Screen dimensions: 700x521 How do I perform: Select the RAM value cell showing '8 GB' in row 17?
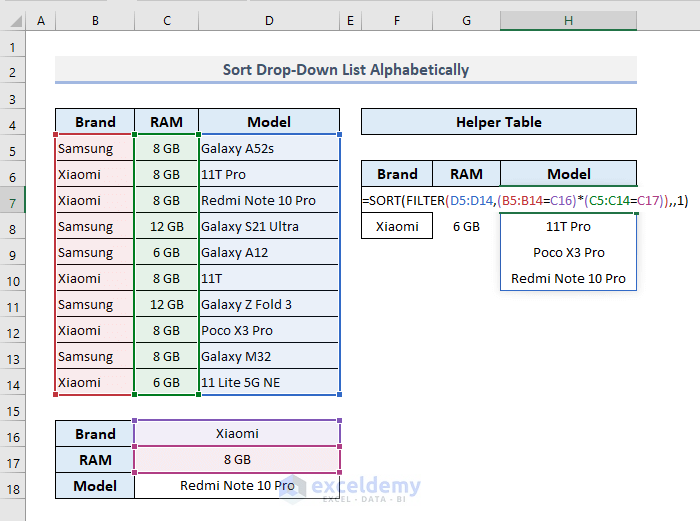[x=237, y=460]
